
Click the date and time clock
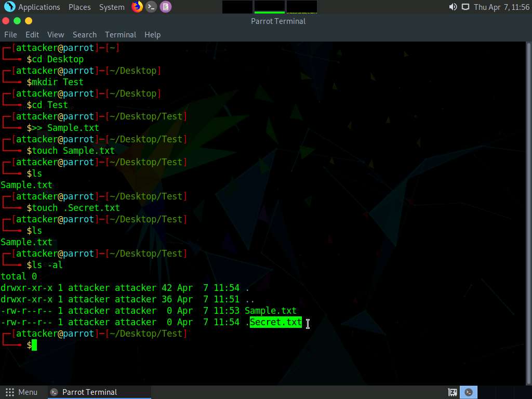click(501, 7)
